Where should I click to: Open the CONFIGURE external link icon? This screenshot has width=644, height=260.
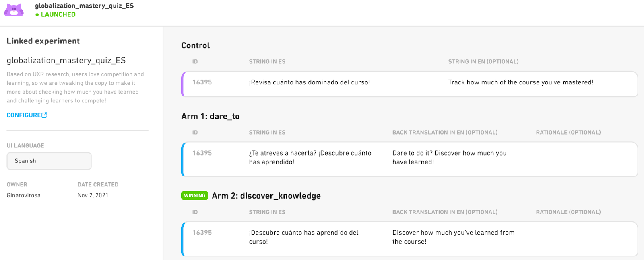(44, 115)
